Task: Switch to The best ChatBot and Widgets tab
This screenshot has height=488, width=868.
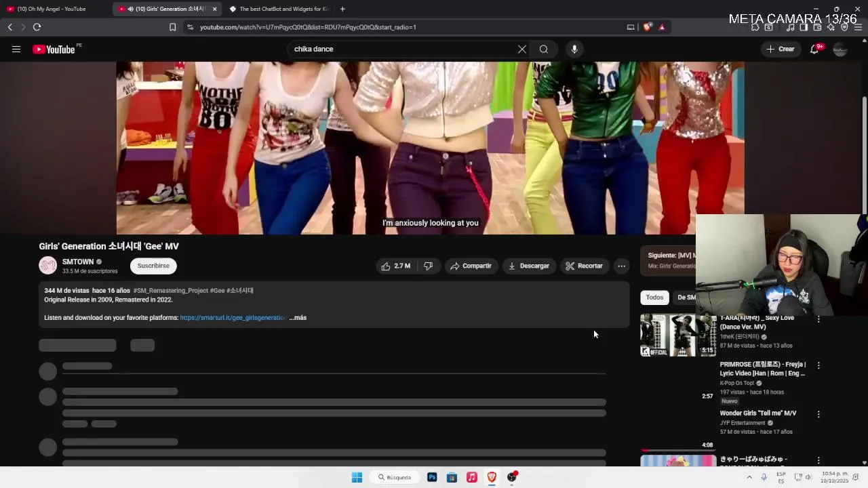Action: point(278,9)
